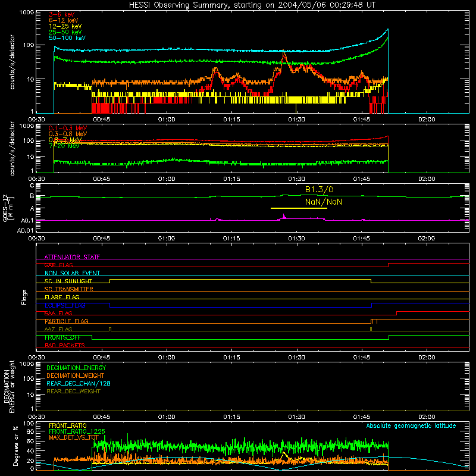Select the 12-25 keV legend label
476x476 pixels.
point(65,26)
